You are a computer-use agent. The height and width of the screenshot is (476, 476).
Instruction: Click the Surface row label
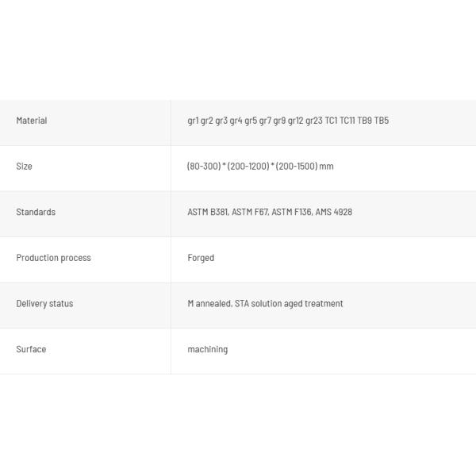coord(31,349)
